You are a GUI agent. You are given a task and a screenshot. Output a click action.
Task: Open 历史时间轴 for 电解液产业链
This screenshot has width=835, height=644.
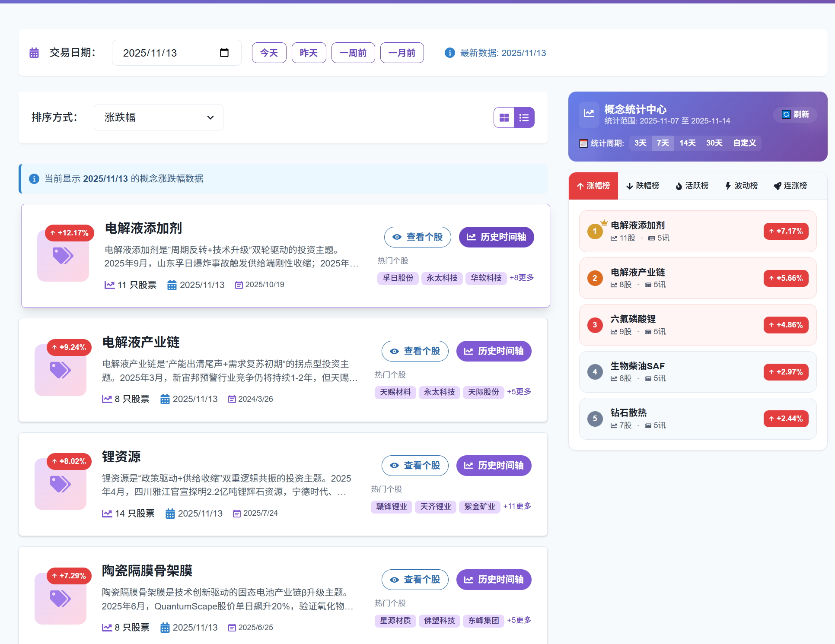coord(494,351)
